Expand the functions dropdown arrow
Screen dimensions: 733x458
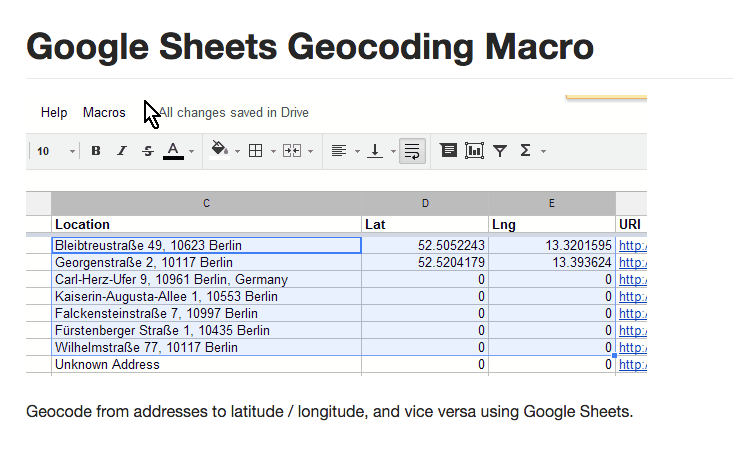pyautogui.click(x=543, y=151)
